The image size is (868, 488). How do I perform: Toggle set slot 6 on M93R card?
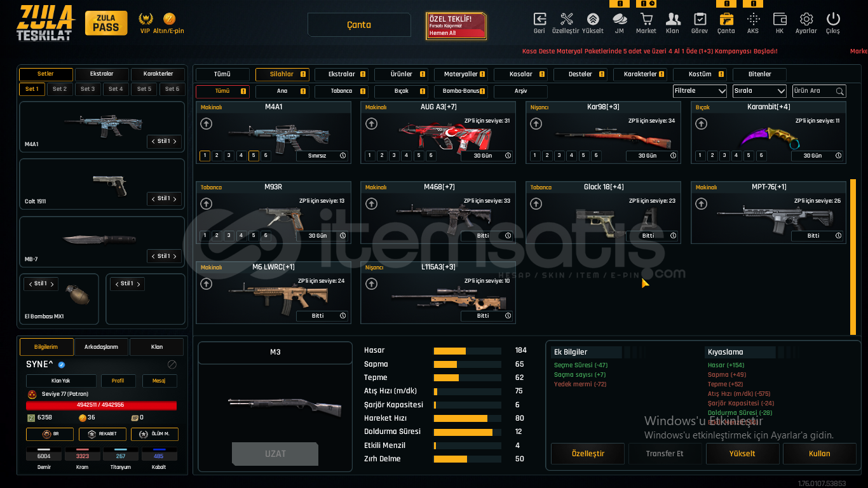click(x=266, y=235)
